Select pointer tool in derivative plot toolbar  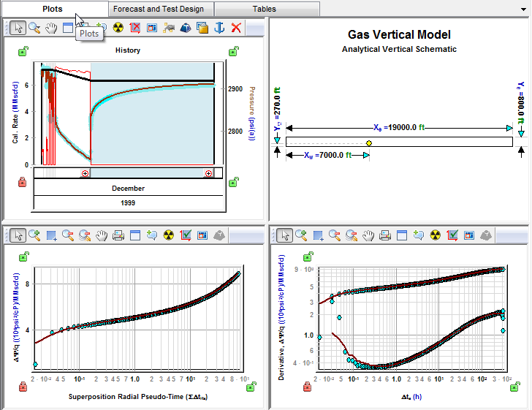pos(284,235)
